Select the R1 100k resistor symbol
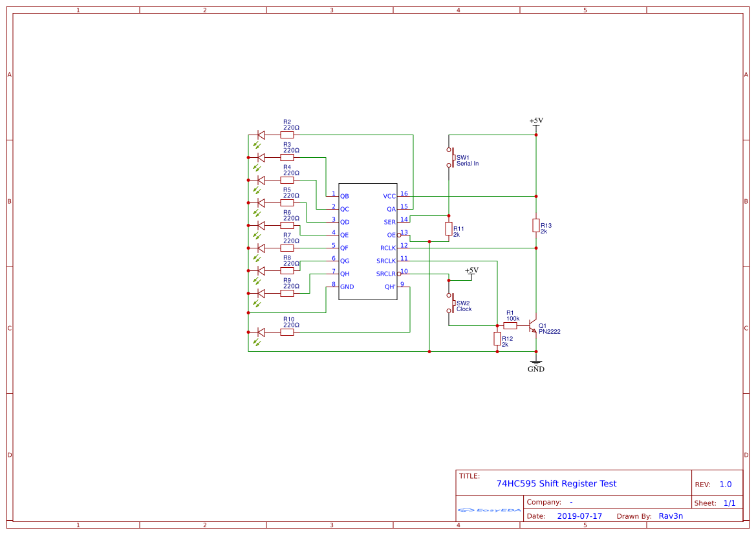The height and width of the screenshot is (535, 756). (510, 325)
